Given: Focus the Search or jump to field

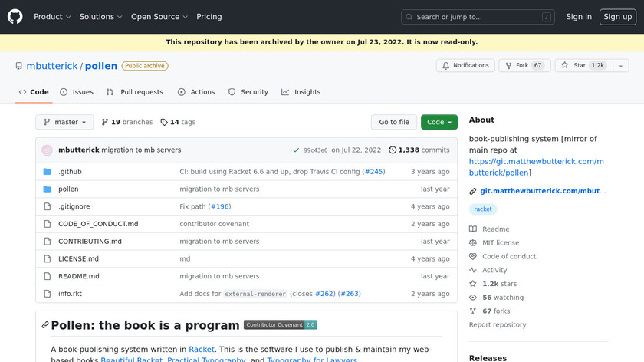Looking at the screenshot, I should pos(478,17).
